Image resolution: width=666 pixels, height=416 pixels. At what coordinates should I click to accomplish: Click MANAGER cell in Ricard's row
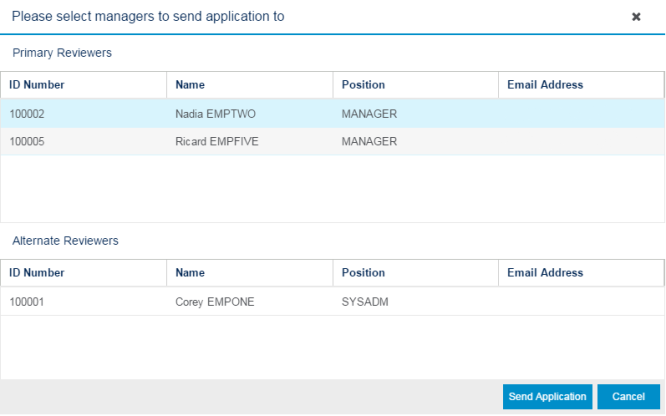(x=369, y=141)
